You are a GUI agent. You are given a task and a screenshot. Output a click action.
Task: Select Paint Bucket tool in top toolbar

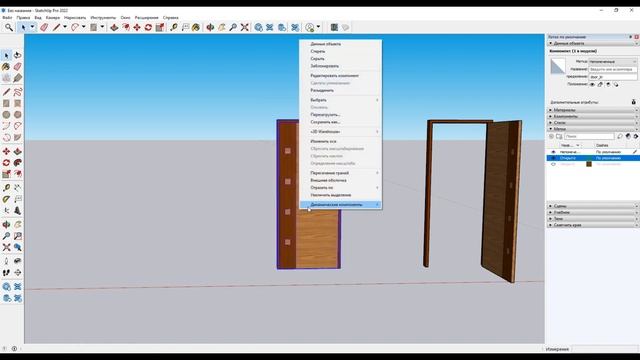coord(196,27)
